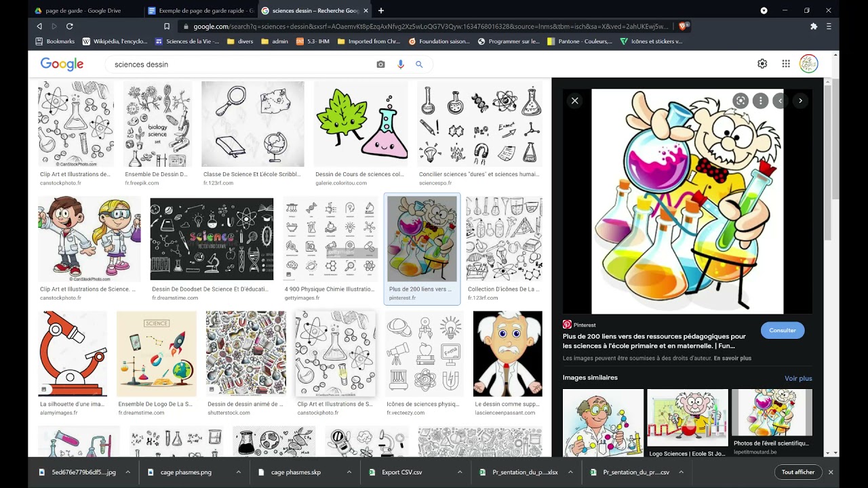Close the image preview panel
This screenshot has width=868, height=488.
[x=575, y=101]
